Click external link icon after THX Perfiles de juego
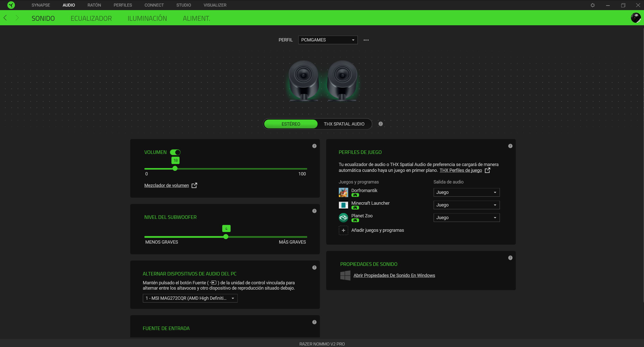This screenshot has width=644, height=347. pos(487,170)
